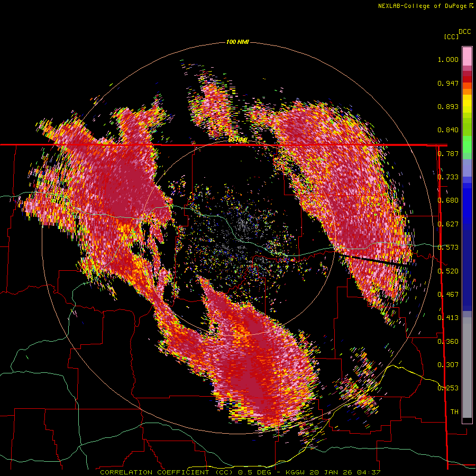Click the [CC] legend unit label
Screen dimensions: 476x476
(x=451, y=36)
